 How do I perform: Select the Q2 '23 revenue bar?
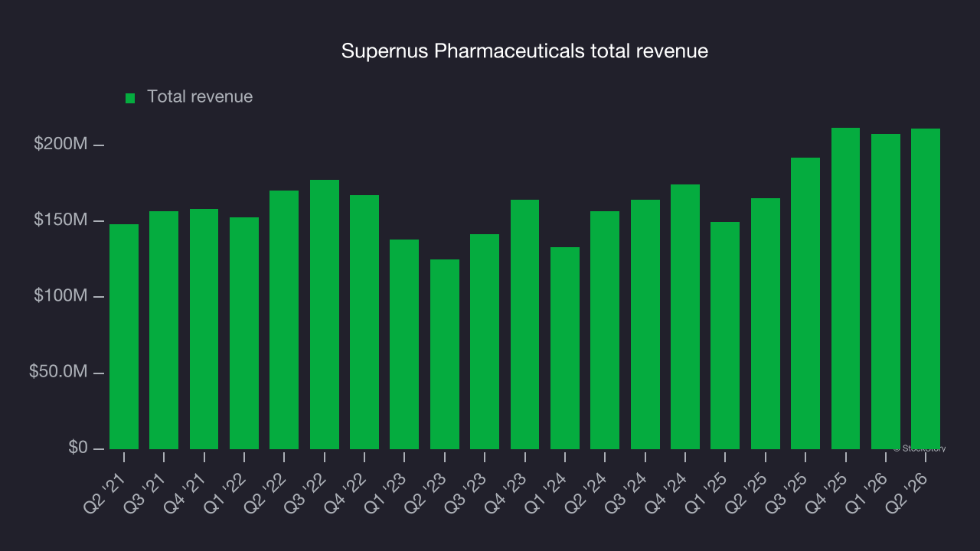click(445, 354)
